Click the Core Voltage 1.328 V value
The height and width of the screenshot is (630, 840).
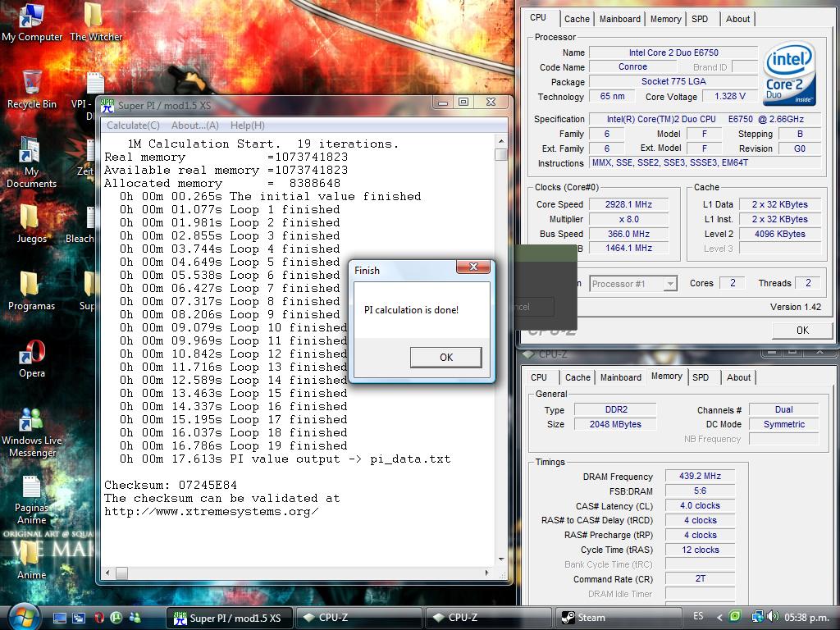point(729,96)
